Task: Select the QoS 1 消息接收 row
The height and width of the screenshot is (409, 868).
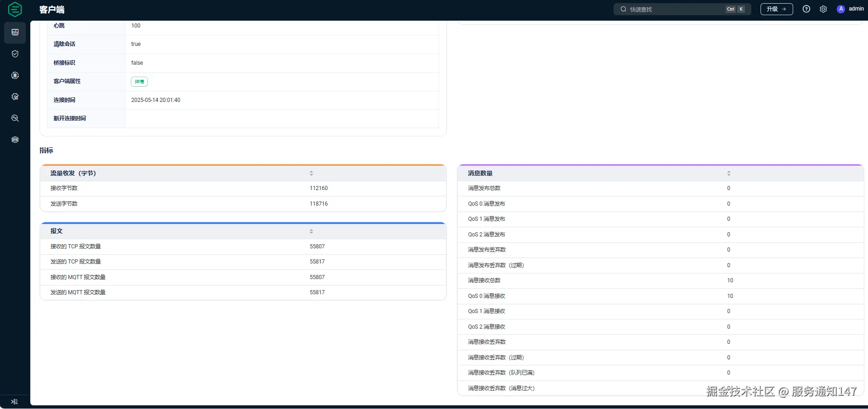Action: pyautogui.click(x=660, y=311)
